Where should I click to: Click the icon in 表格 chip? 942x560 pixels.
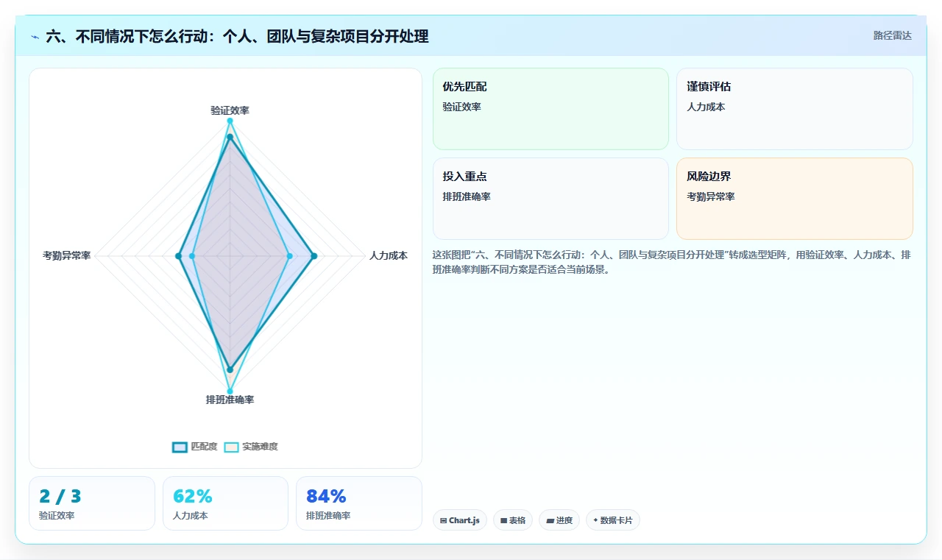(x=503, y=520)
